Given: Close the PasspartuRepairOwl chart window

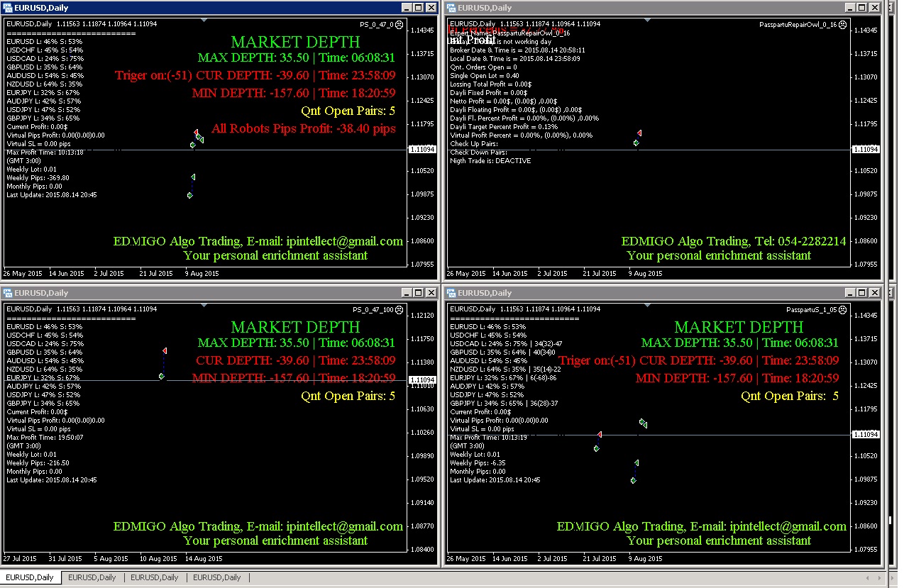Looking at the screenshot, I should pyautogui.click(x=875, y=8).
